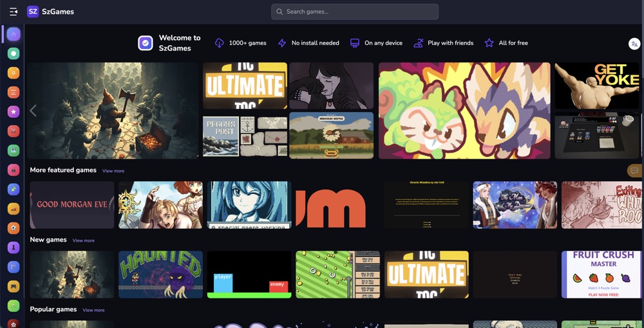Open View more beside New games
Screen dimensions: 644x328
84,240
